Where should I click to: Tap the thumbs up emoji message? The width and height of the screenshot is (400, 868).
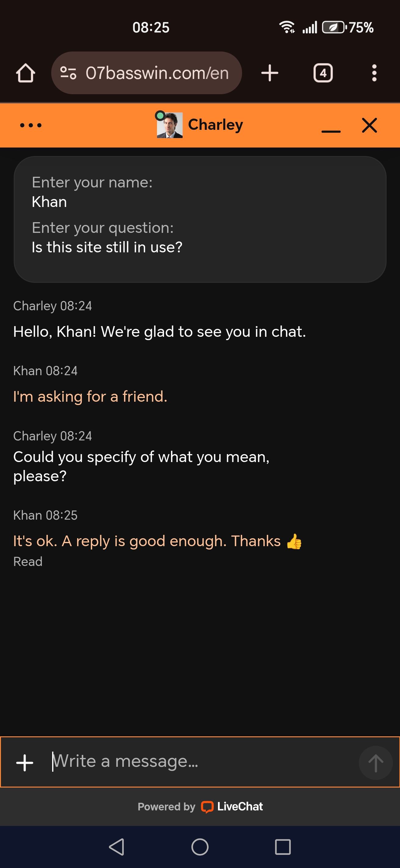[294, 541]
